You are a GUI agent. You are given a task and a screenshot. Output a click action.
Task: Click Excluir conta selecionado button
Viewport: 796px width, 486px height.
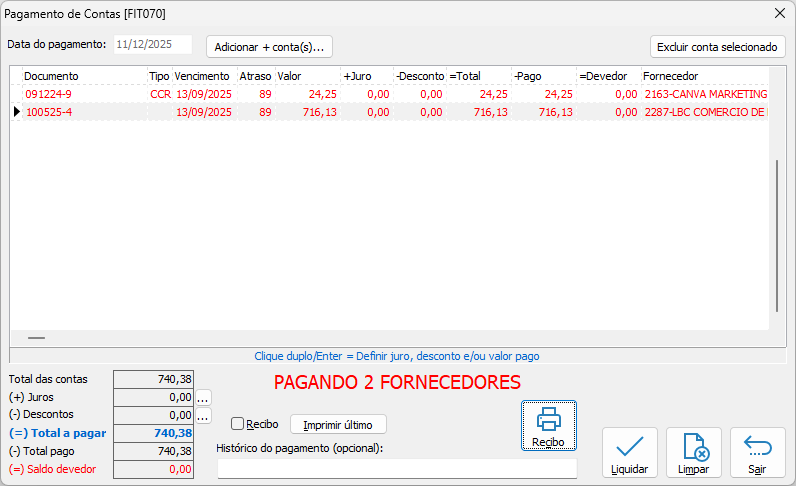point(717,47)
